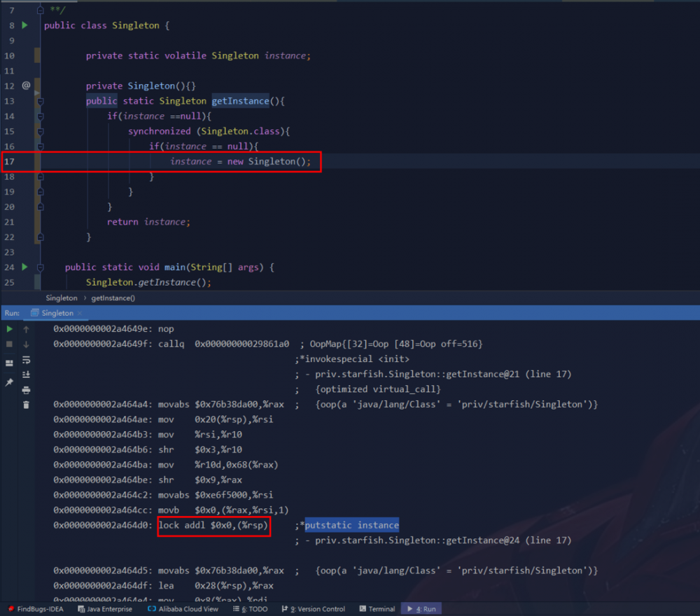The image size is (700, 616).
Task: Click 'public class Singleton {' declaration
Action: [106, 25]
